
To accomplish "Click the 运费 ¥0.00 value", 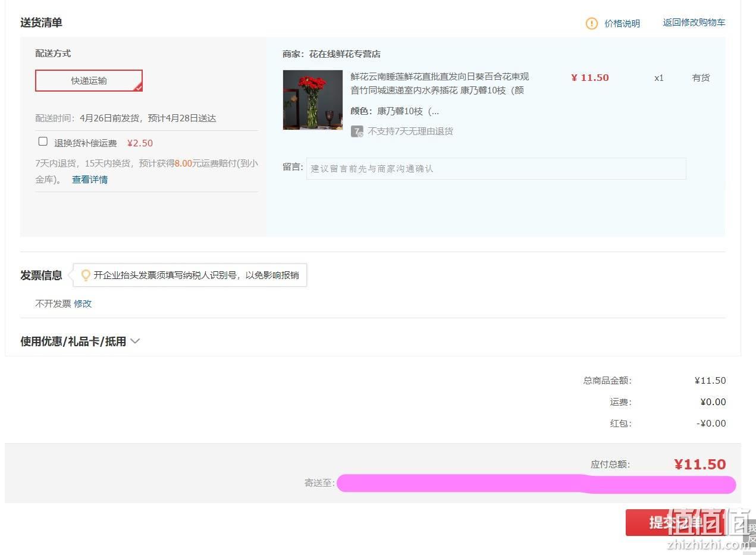I will tap(713, 402).
